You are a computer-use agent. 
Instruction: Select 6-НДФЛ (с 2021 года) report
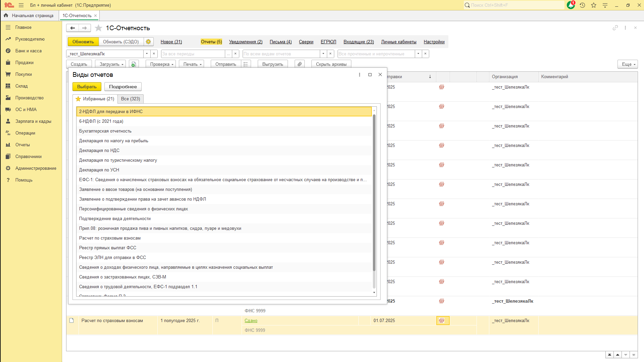pyautogui.click(x=224, y=121)
